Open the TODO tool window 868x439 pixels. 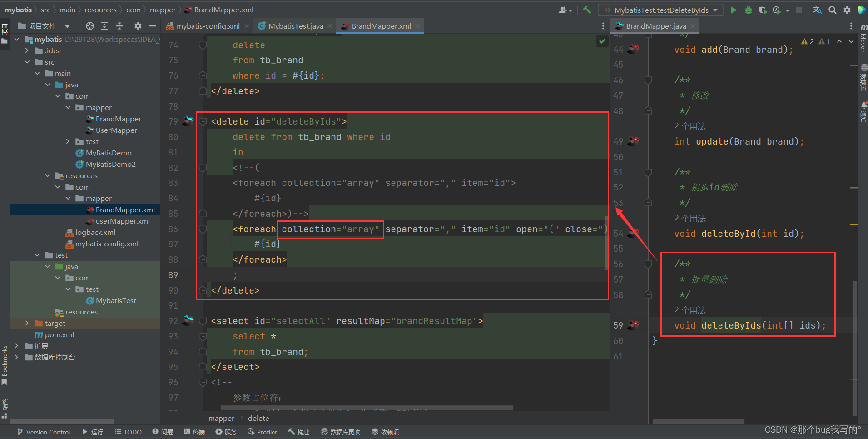coord(128,432)
